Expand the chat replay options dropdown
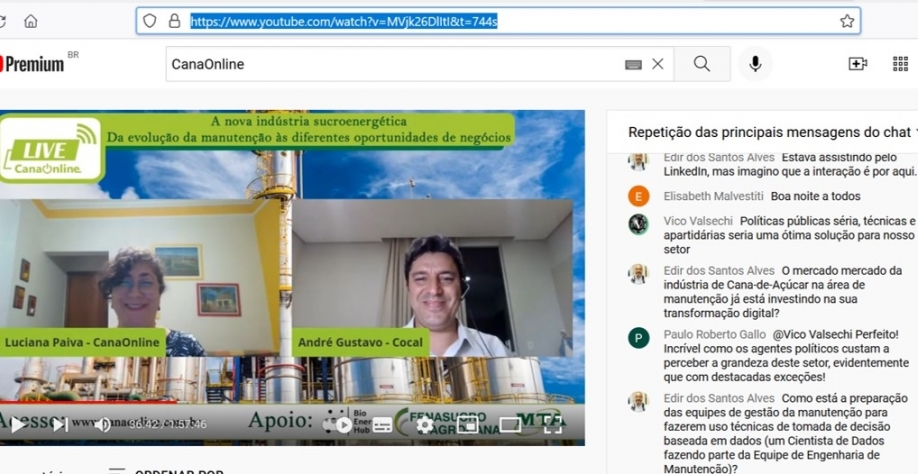Image resolution: width=918 pixels, height=474 pixels. tap(913, 132)
